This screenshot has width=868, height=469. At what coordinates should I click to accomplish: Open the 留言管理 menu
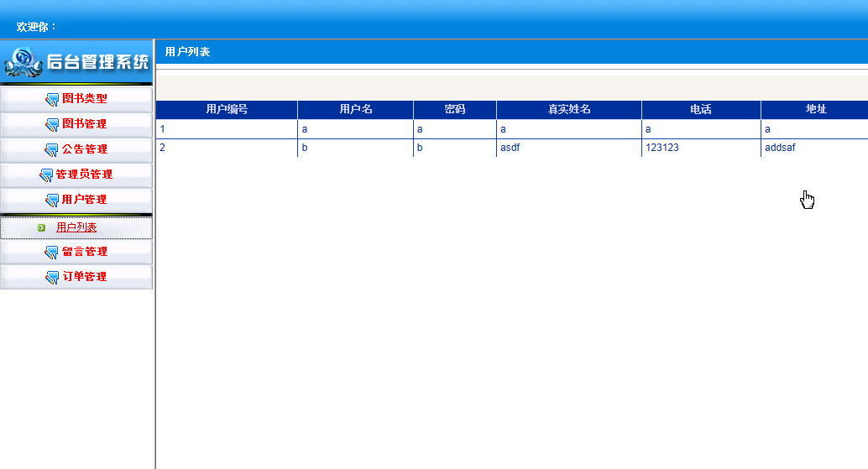76,252
